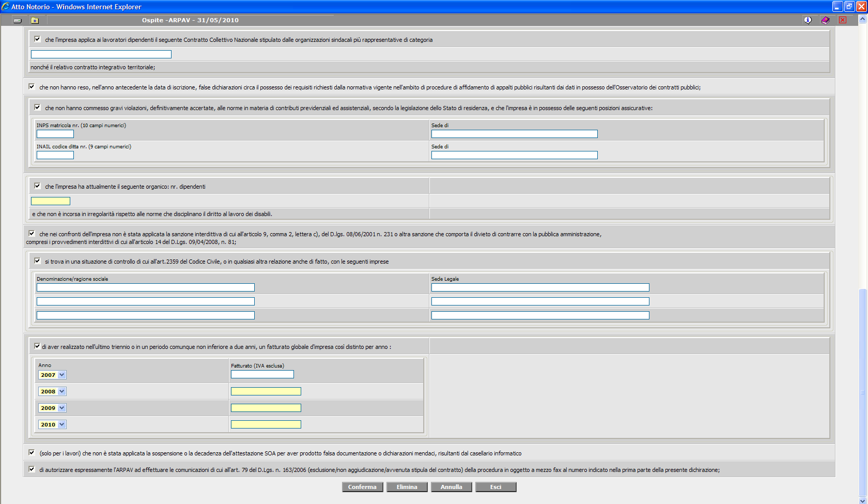Toggle the fatturato globale d'impresa checkbox
This screenshot has height=504, width=868.
[37, 346]
